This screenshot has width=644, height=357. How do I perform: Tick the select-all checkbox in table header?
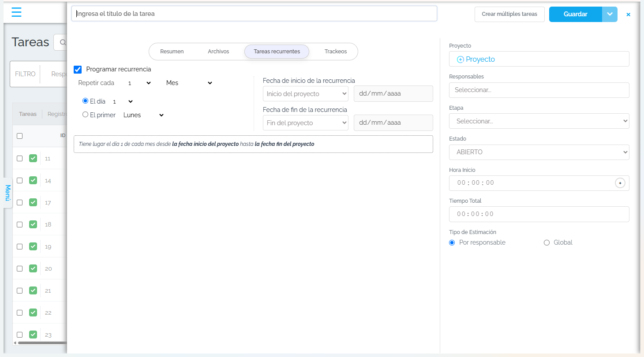tap(19, 136)
